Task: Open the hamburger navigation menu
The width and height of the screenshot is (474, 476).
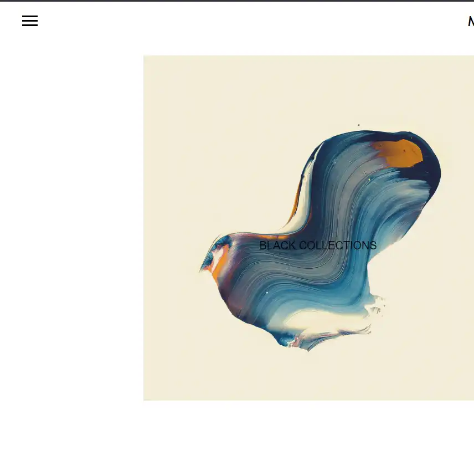Action: pyautogui.click(x=30, y=21)
